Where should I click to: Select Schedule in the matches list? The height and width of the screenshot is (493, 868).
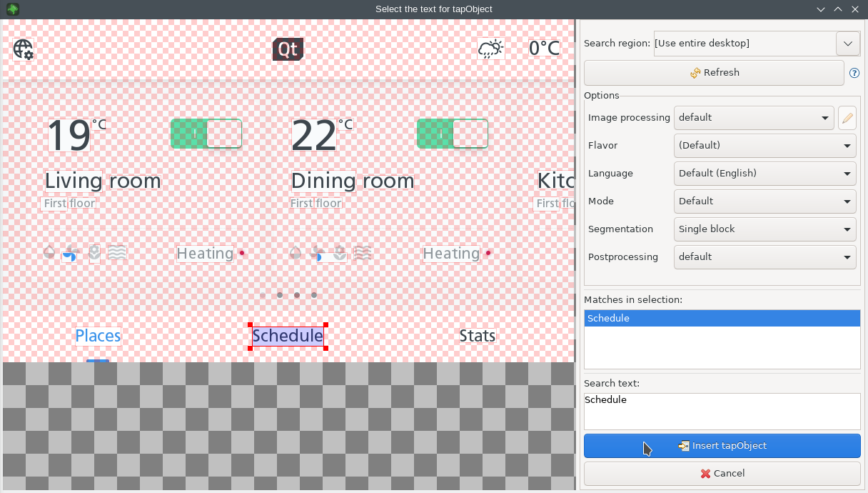click(x=722, y=319)
